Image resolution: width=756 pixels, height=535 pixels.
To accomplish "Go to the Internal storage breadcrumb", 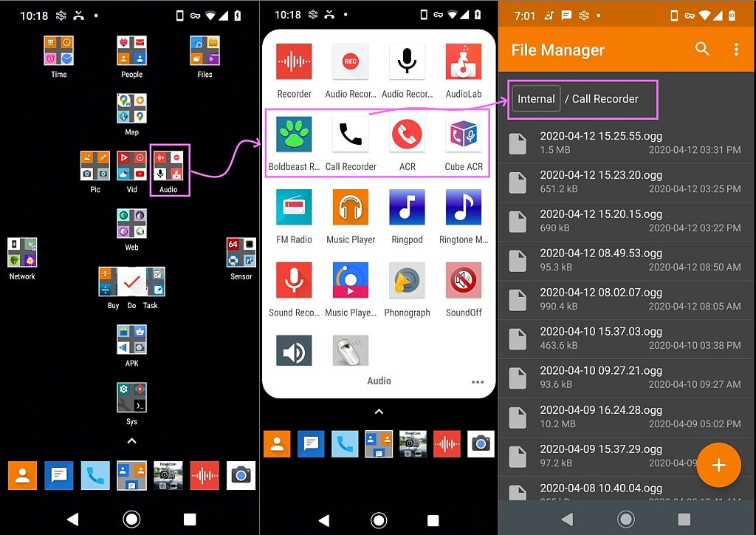I will click(536, 98).
